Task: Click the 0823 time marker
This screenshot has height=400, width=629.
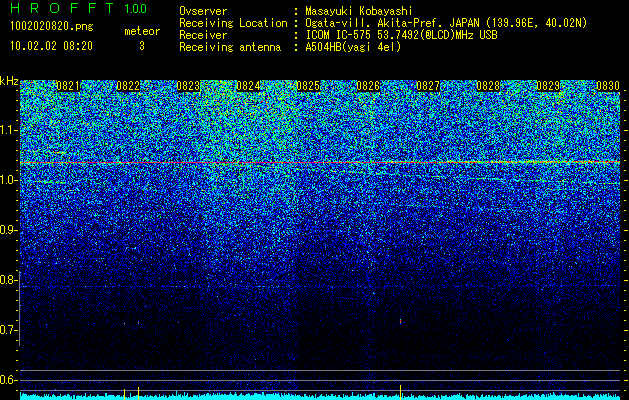Action: (x=188, y=86)
